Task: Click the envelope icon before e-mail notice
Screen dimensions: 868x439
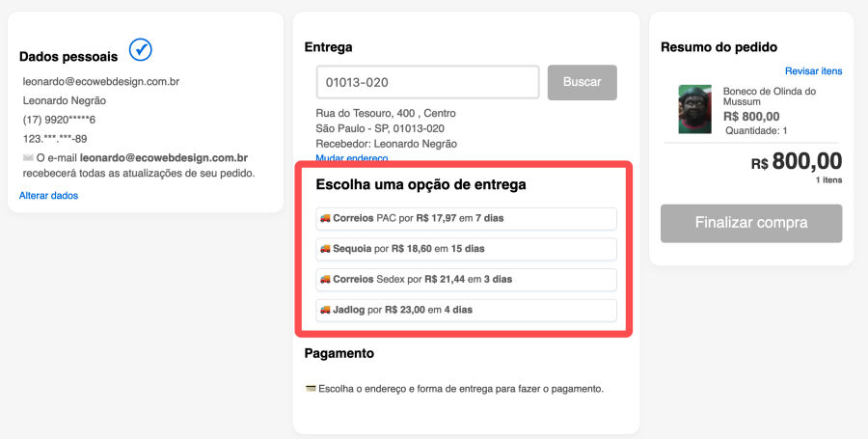Action: pyautogui.click(x=27, y=157)
